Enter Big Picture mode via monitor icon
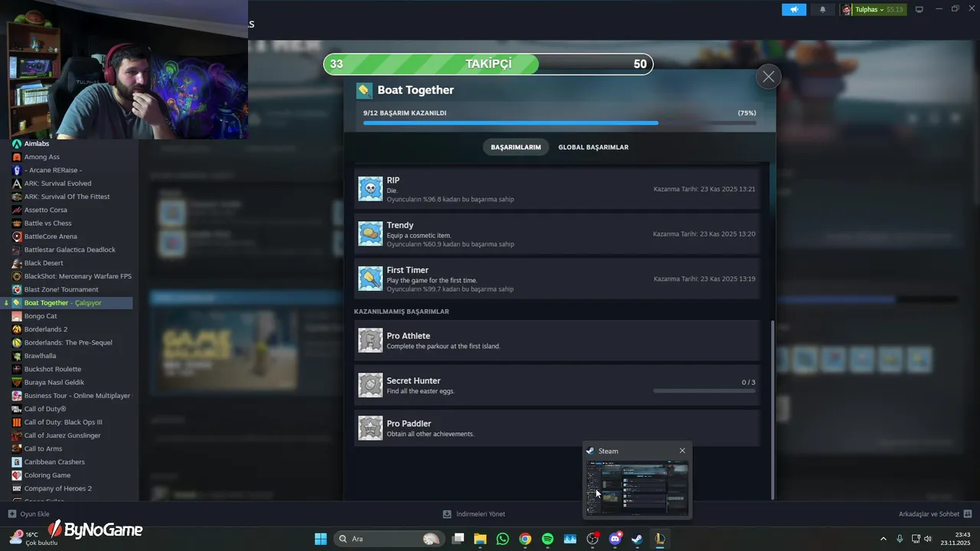This screenshot has width=980, height=551. pos(920,9)
